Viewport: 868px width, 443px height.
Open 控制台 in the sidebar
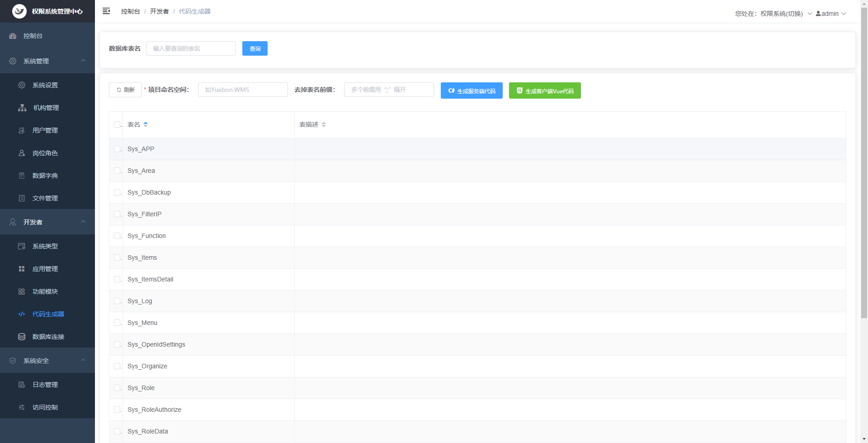(47, 36)
